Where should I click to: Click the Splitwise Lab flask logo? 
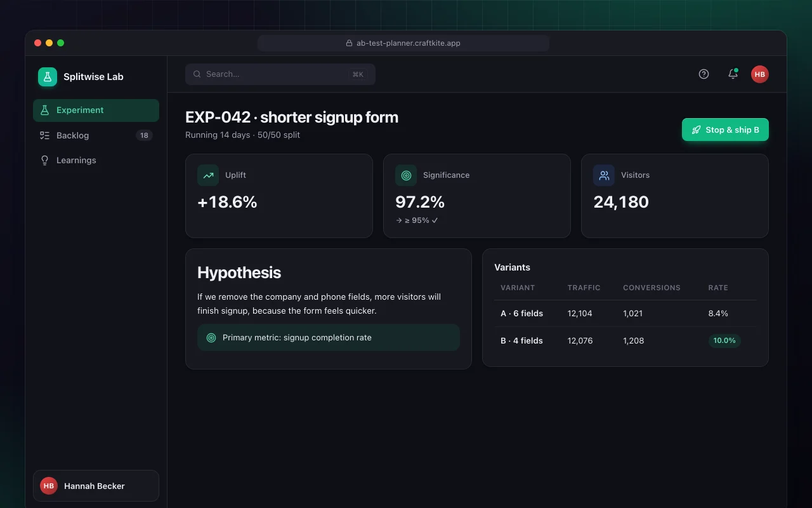click(x=48, y=77)
